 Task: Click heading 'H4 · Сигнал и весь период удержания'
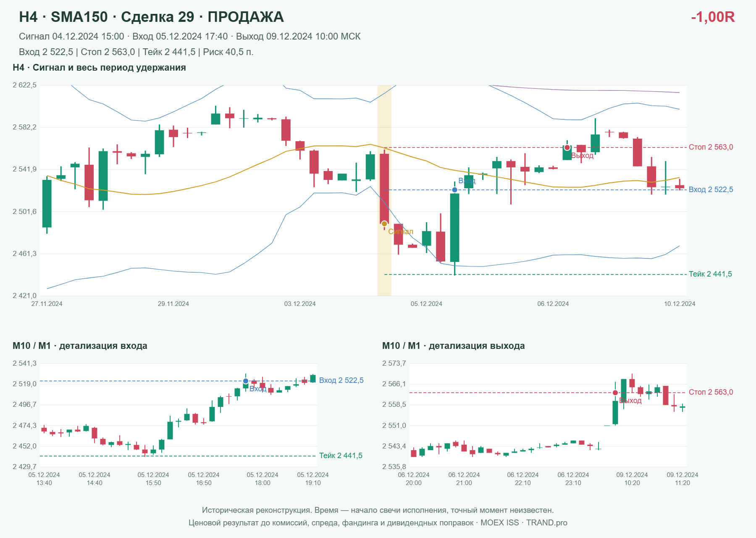coord(99,68)
